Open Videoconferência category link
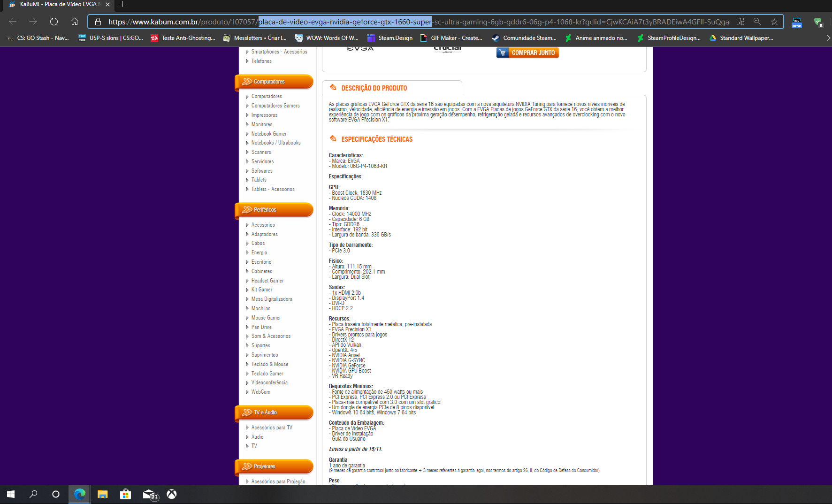The image size is (832, 504). click(269, 382)
